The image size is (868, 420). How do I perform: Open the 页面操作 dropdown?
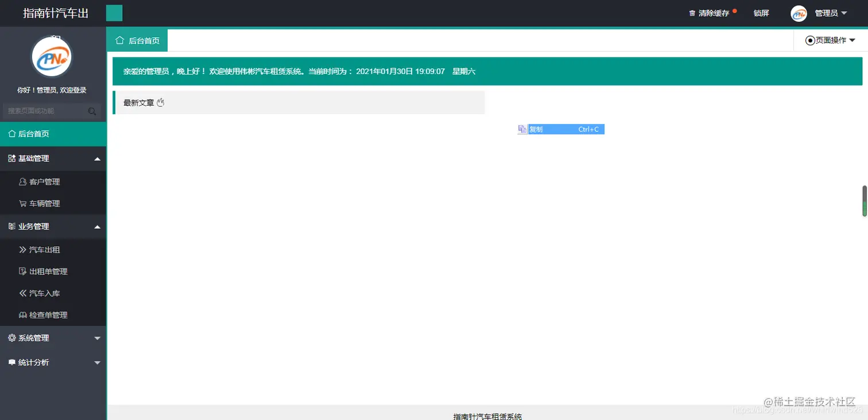pyautogui.click(x=831, y=40)
